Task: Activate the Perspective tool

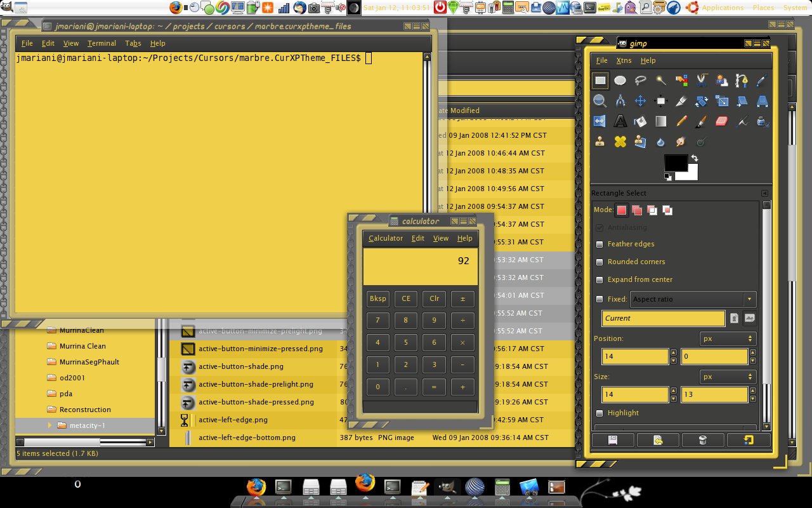Action: point(763,100)
